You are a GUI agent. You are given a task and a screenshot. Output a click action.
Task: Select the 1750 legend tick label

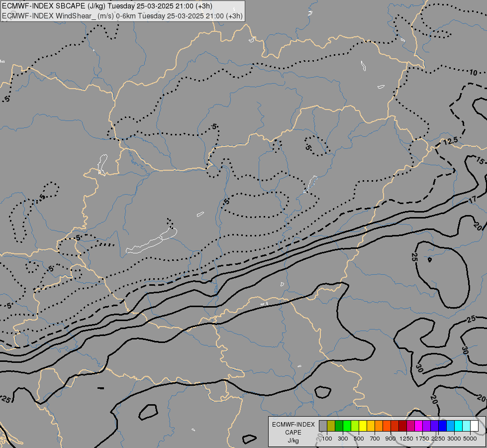[422, 439]
